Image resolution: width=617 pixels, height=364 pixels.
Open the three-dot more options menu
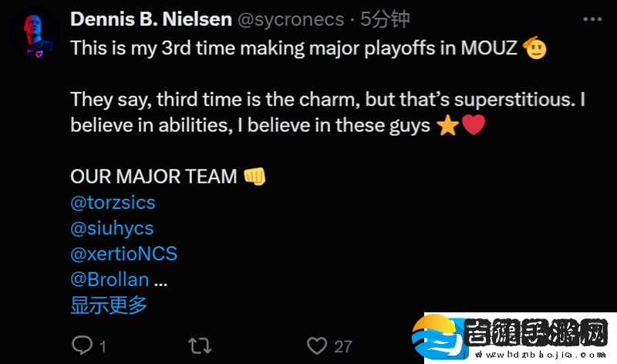point(592,19)
